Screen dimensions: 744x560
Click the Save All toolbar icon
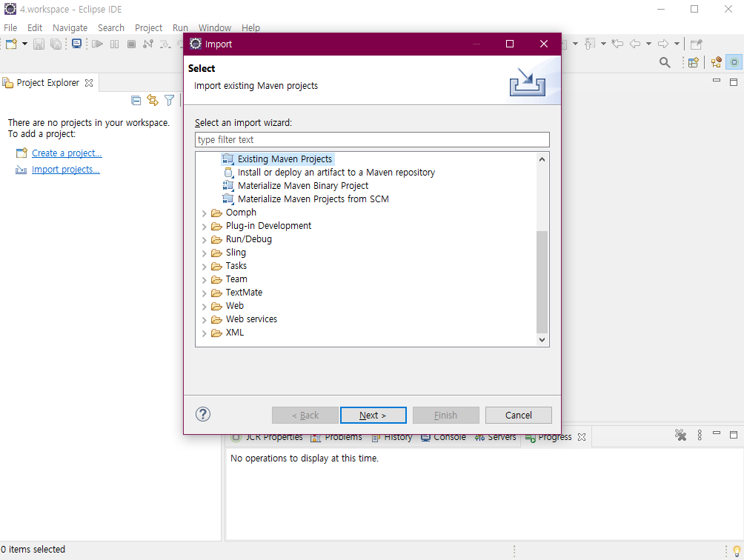tap(56, 44)
